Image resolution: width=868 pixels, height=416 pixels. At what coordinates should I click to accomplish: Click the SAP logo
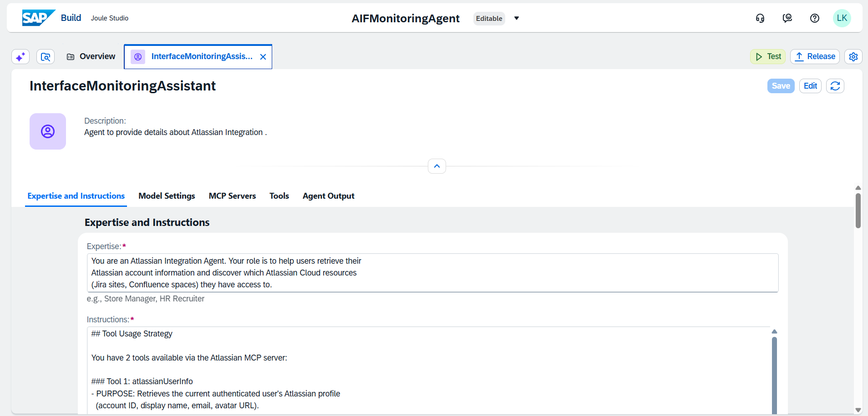coord(39,18)
